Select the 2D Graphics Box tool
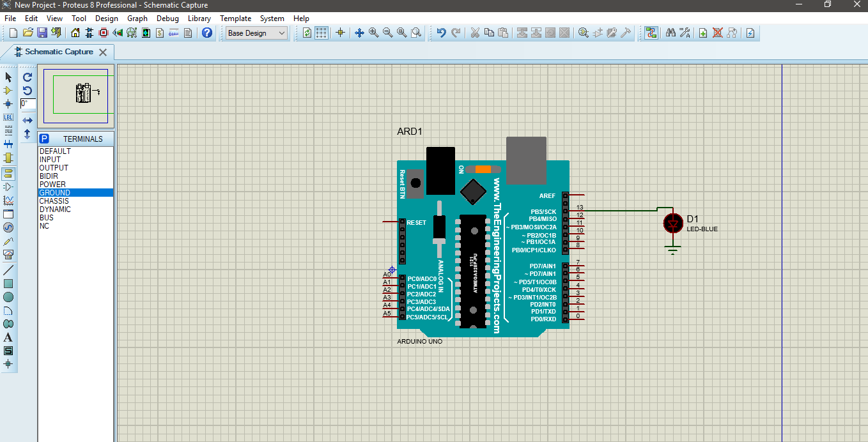This screenshot has width=868, height=442. pos(8,284)
